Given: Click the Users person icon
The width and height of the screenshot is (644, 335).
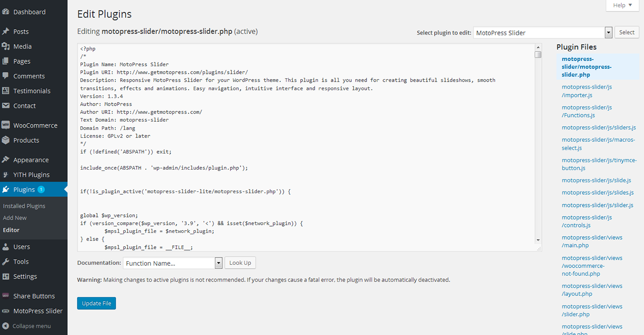Looking at the screenshot, I should (6, 247).
